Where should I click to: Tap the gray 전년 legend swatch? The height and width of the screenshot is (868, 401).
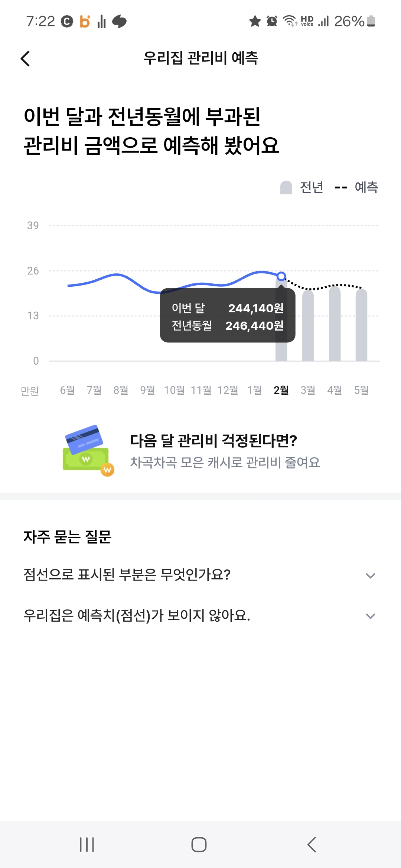pos(286,188)
